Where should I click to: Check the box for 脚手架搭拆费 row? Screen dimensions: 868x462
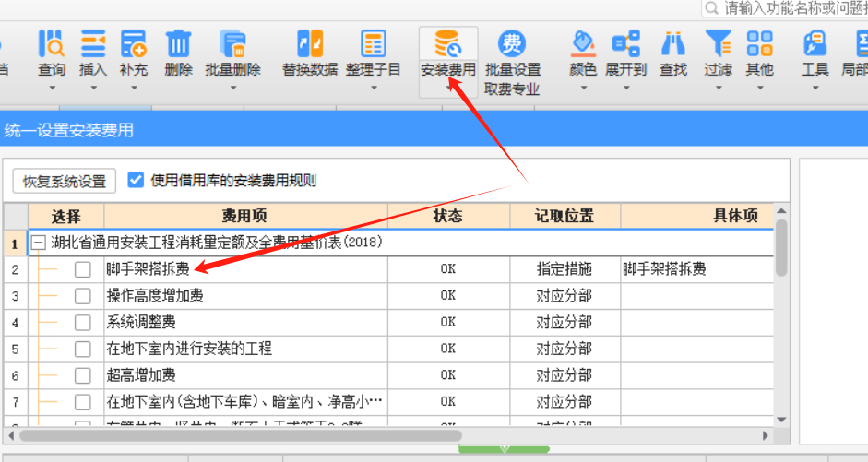coord(83,269)
